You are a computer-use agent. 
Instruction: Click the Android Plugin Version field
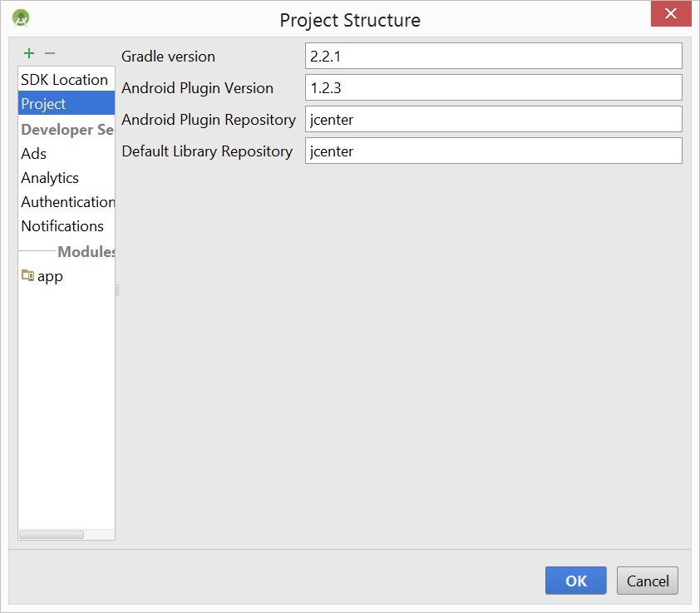[x=493, y=87]
